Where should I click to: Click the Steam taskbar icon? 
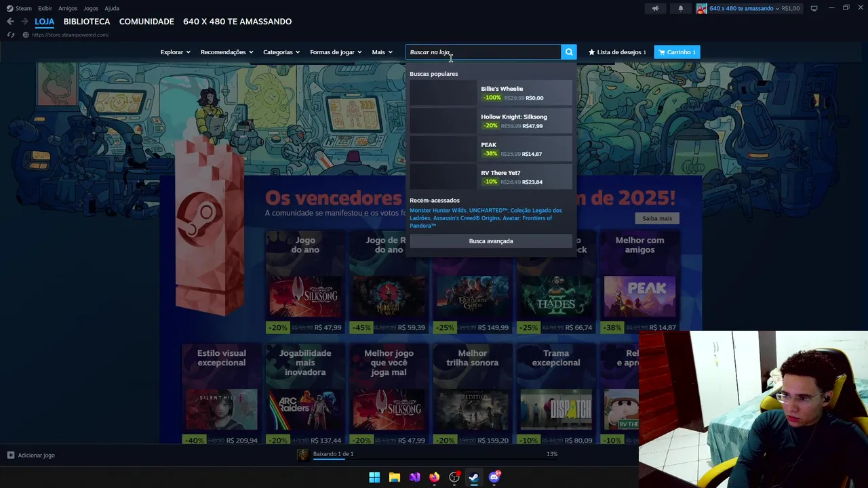tap(474, 477)
